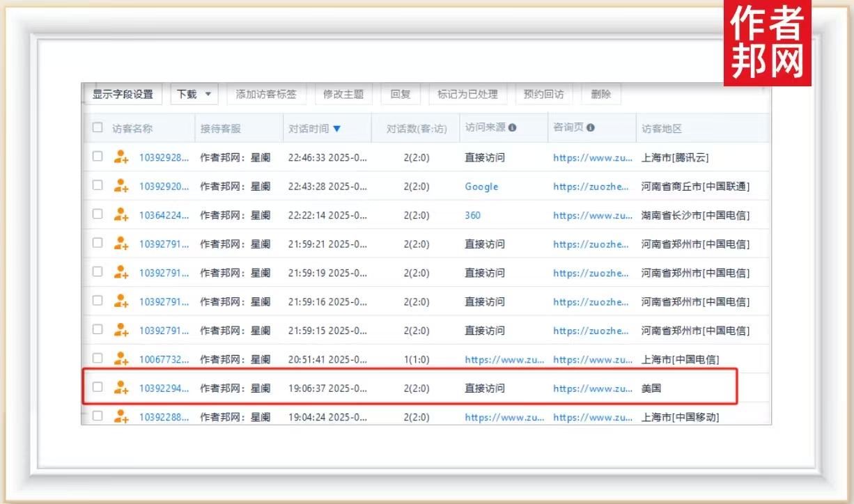Click info icon beside 访问来源 header
This screenshot has width=854, height=504.
(x=513, y=128)
